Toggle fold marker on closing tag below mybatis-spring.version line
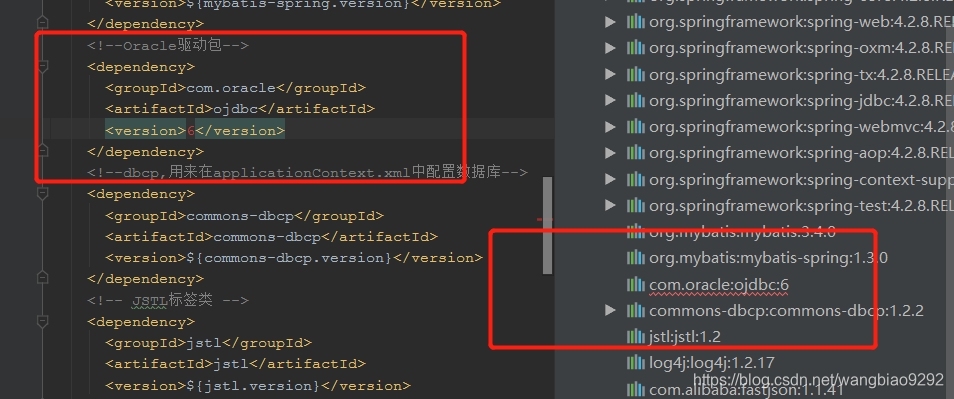 [42, 24]
